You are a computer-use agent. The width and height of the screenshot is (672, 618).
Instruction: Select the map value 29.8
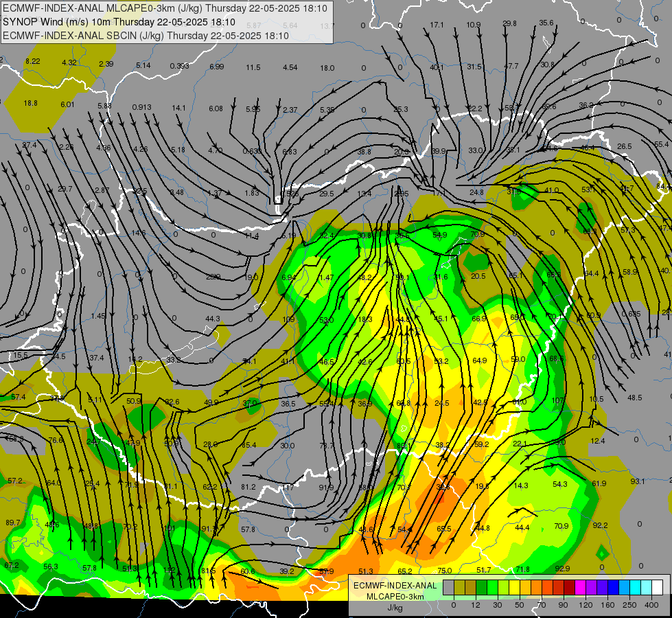[x=509, y=23]
